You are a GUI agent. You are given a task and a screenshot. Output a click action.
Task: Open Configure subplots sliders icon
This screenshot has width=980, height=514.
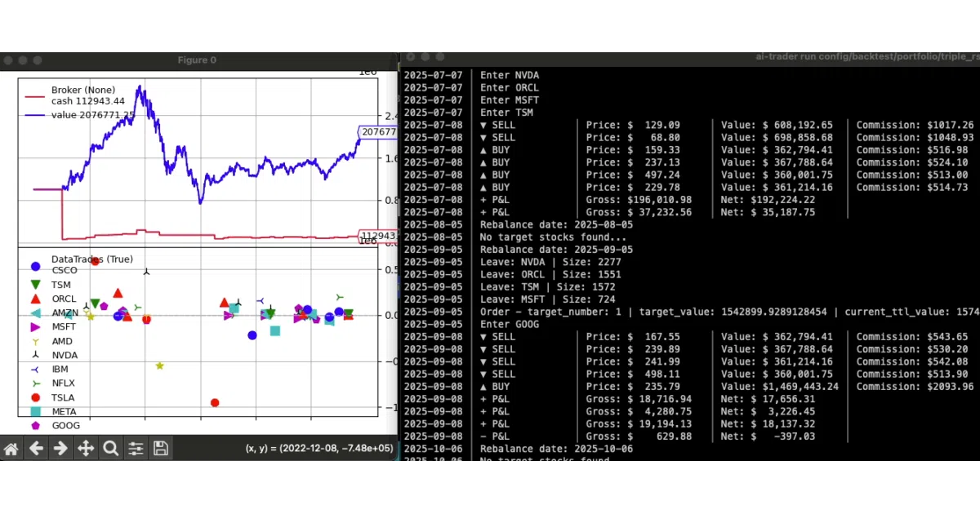click(136, 448)
